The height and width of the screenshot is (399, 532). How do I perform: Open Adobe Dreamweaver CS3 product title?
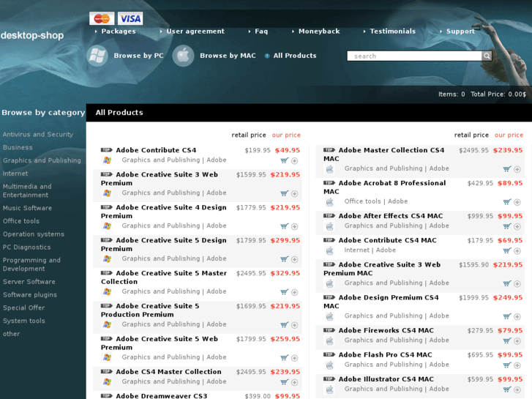tap(162, 395)
